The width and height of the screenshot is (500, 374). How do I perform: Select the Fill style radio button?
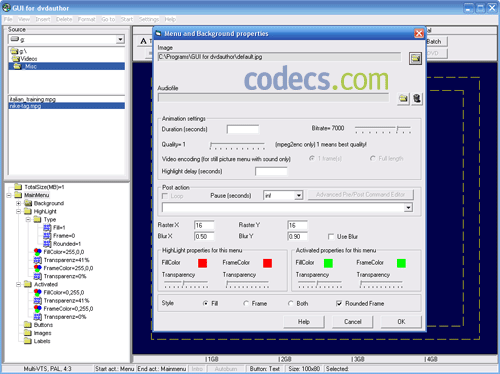click(x=205, y=303)
